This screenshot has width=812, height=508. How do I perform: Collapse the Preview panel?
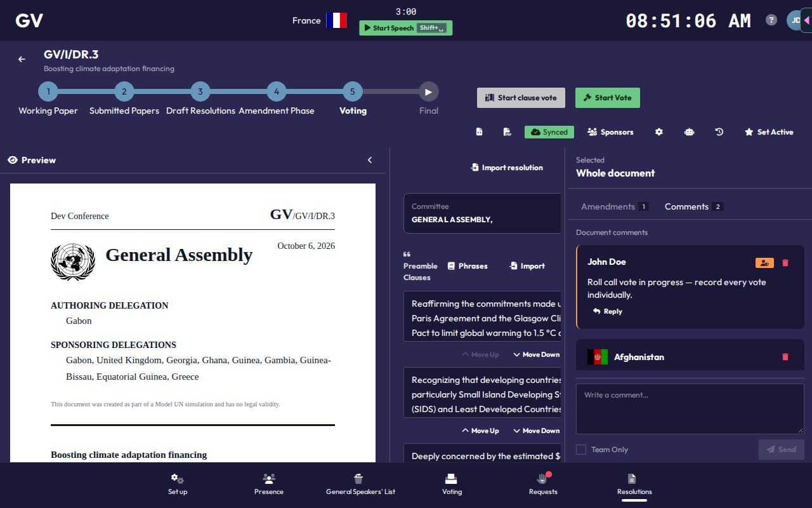370,160
